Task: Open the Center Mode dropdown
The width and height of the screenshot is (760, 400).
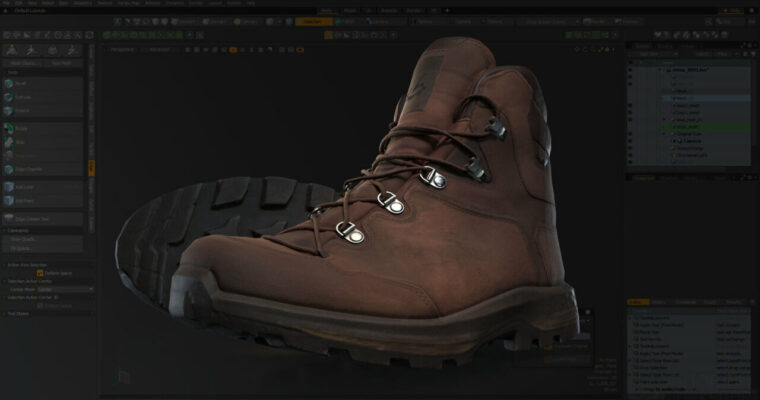Action: (x=65, y=289)
